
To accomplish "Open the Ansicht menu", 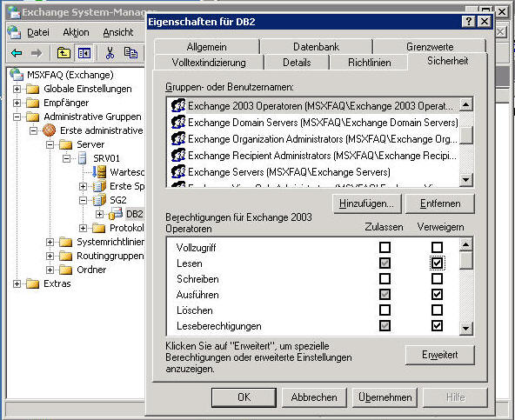I will (x=118, y=32).
